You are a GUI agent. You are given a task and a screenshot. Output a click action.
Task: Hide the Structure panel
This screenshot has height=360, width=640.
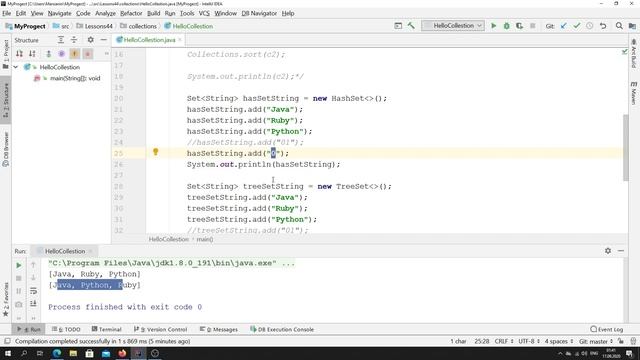[x=103, y=40]
